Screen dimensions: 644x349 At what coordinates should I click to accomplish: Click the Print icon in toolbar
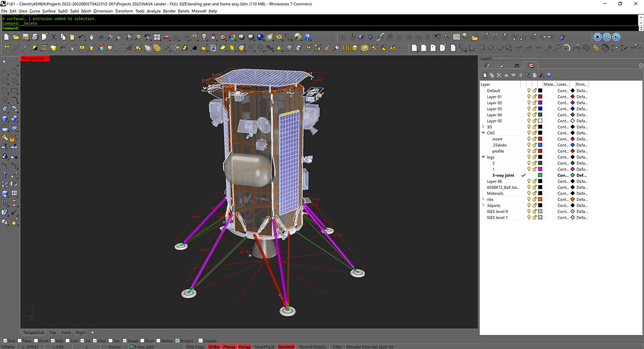pyautogui.click(x=34, y=37)
